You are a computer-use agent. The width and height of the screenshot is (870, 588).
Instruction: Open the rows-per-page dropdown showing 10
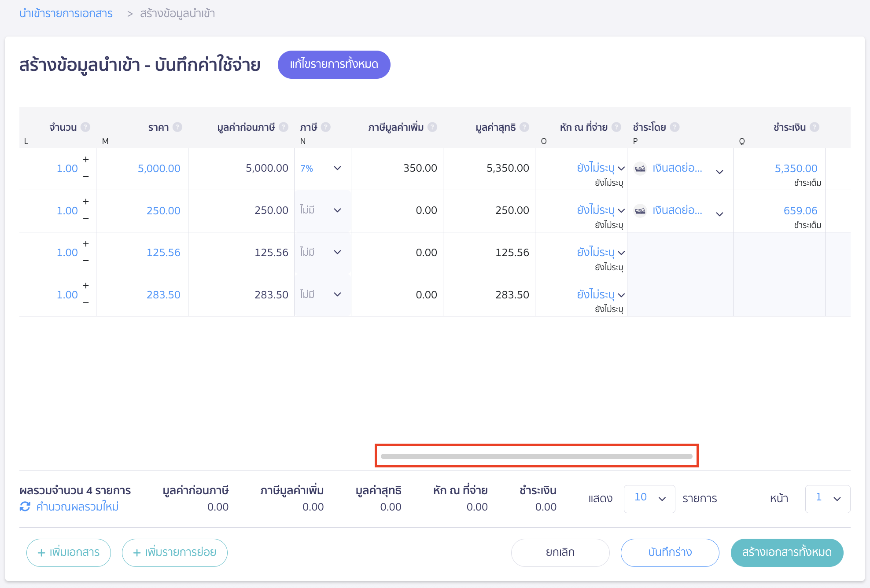(x=649, y=498)
